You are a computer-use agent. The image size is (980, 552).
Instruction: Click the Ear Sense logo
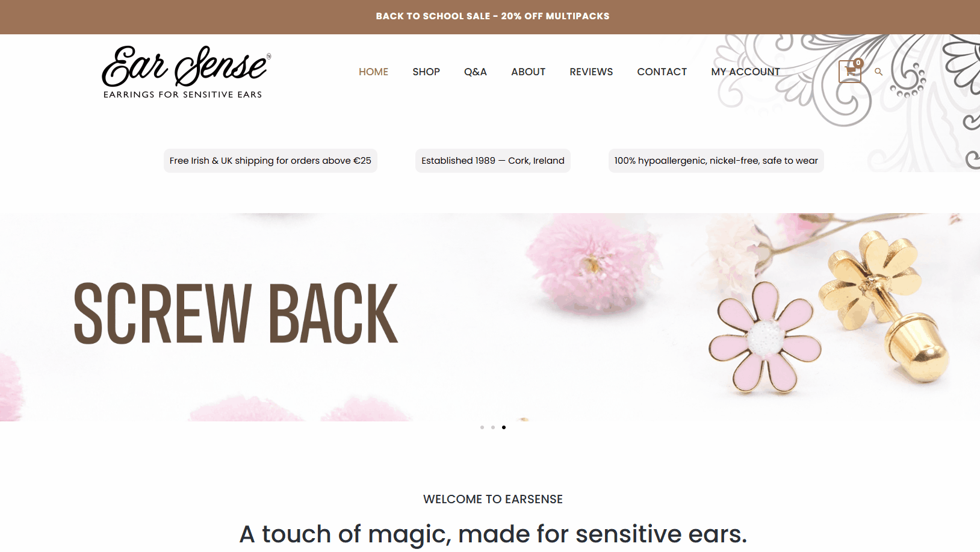[186, 72]
